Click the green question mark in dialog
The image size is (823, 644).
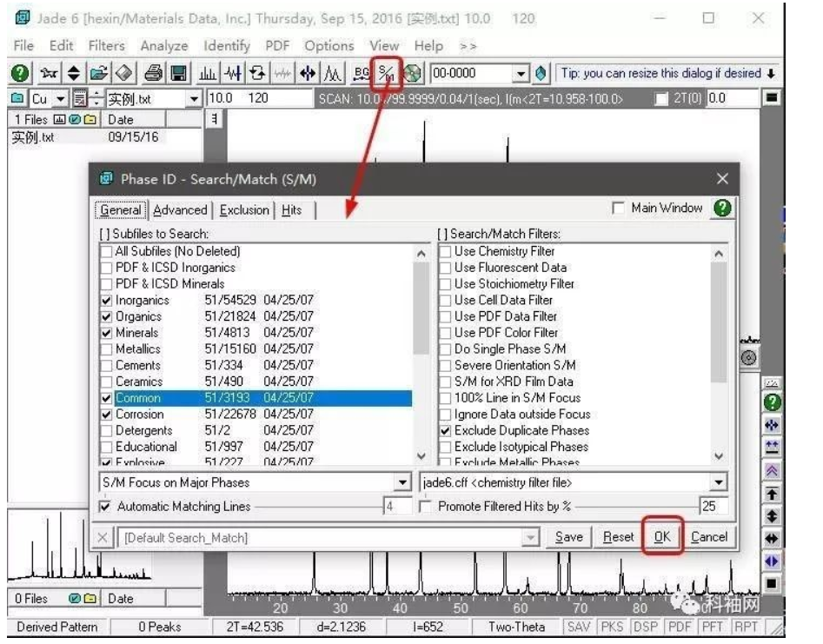click(x=722, y=209)
